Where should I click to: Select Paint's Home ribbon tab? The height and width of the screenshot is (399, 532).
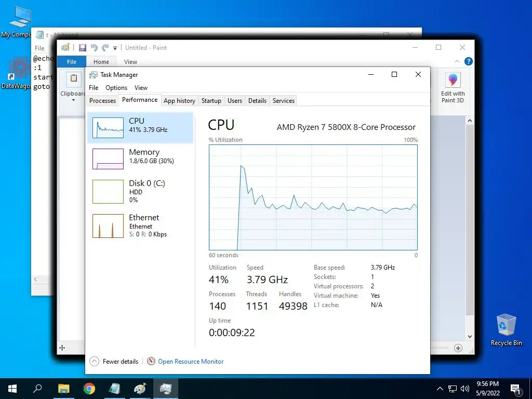coord(101,62)
